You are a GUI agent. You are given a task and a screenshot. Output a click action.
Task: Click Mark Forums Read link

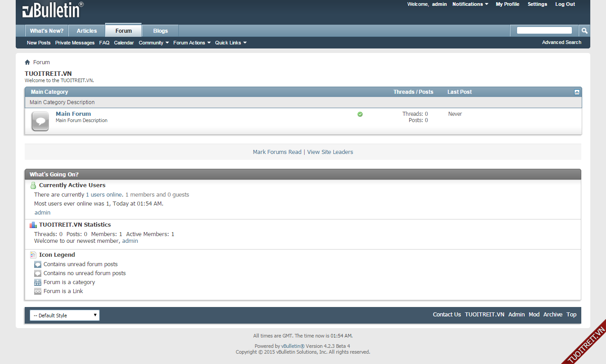coord(277,152)
